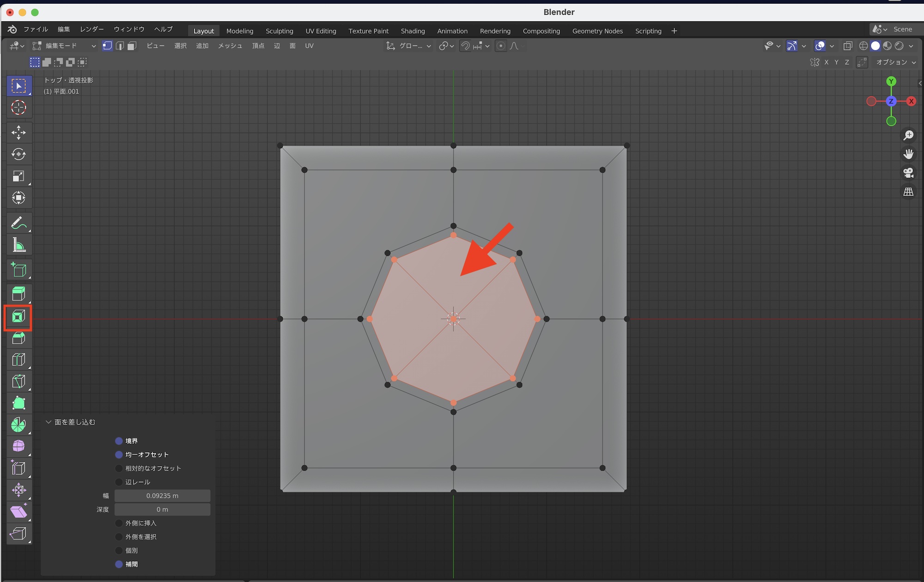Click the 幅 value field
The image size is (924, 582).
coord(162,496)
